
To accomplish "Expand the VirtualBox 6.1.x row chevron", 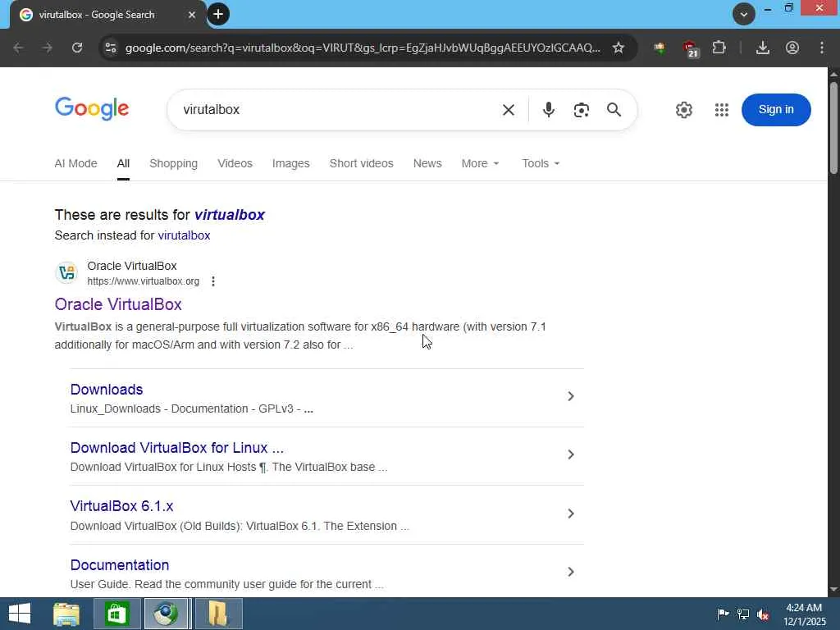I will point(571,514).
